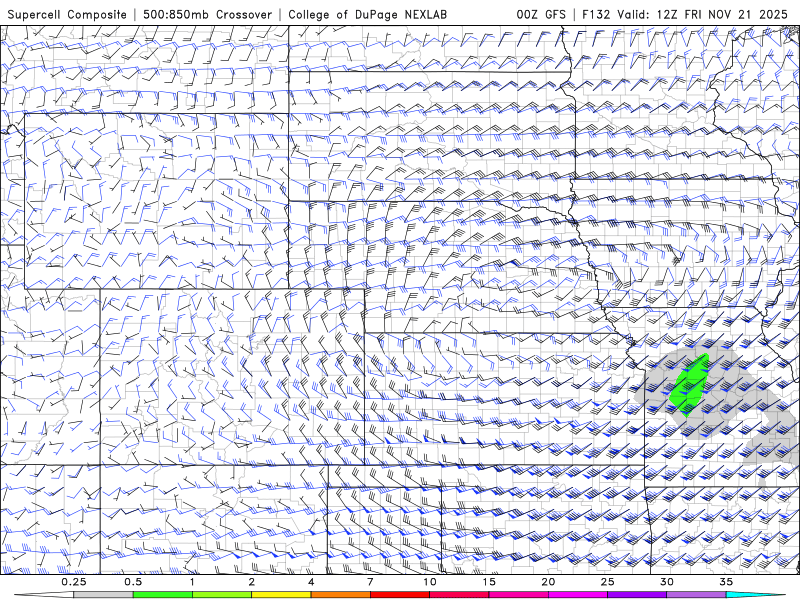
Task: Click the '4' color scale label
Action: (311, 582)
